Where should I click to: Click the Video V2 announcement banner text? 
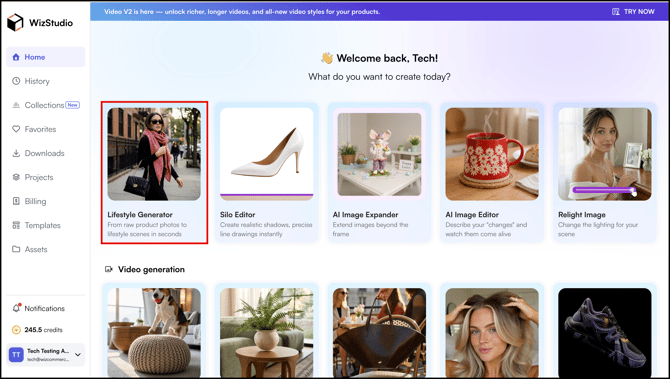click(242, 12)
